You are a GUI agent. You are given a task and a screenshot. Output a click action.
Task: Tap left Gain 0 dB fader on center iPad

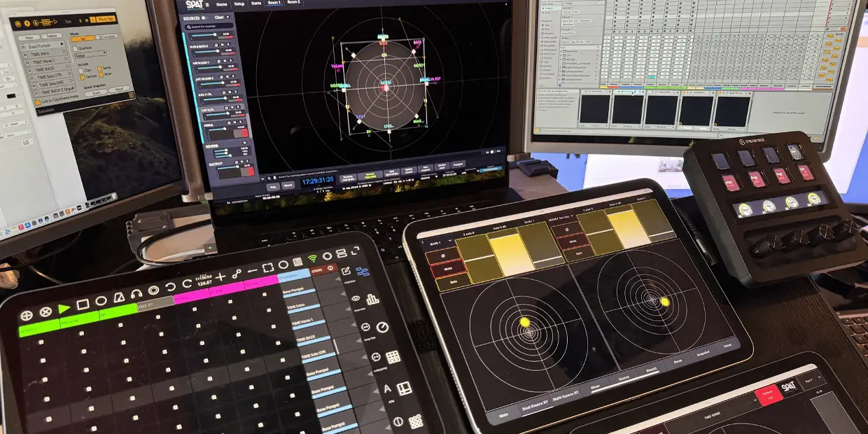510,255
